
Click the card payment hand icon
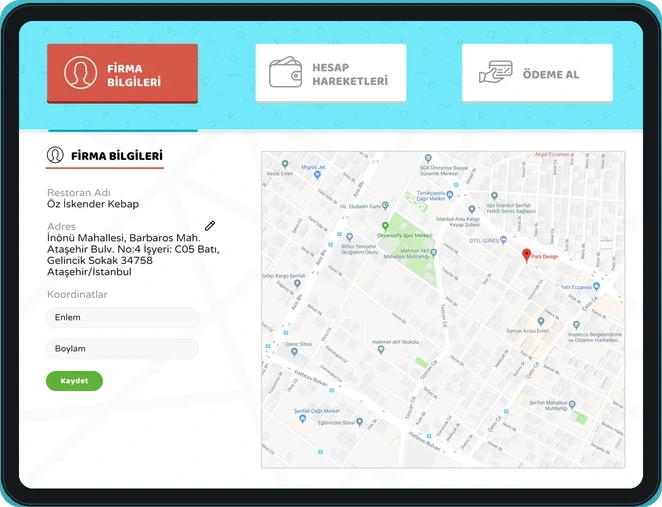[496, 72]
